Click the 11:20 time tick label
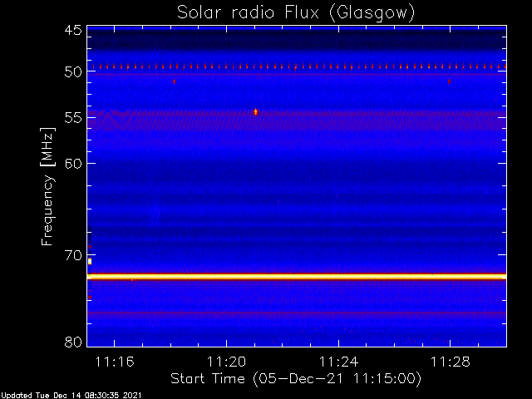Image resolution: width=532 pixels, height=399 pixels. point(226,362)
